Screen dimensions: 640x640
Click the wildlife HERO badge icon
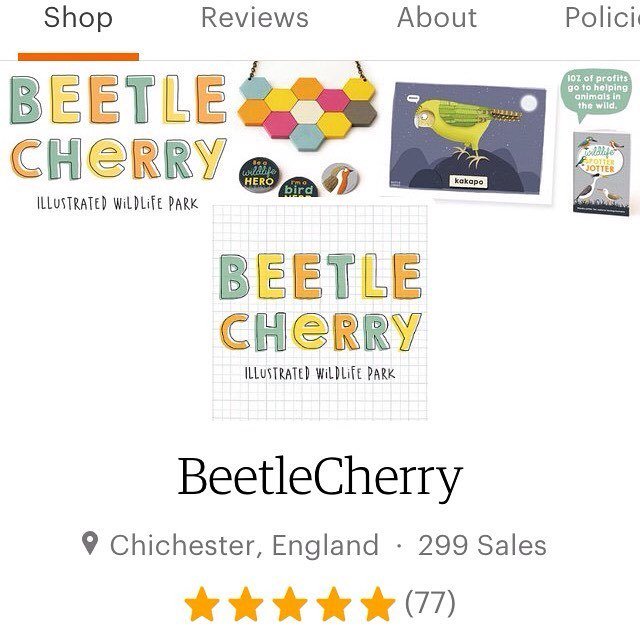click(x=260, y=173)
